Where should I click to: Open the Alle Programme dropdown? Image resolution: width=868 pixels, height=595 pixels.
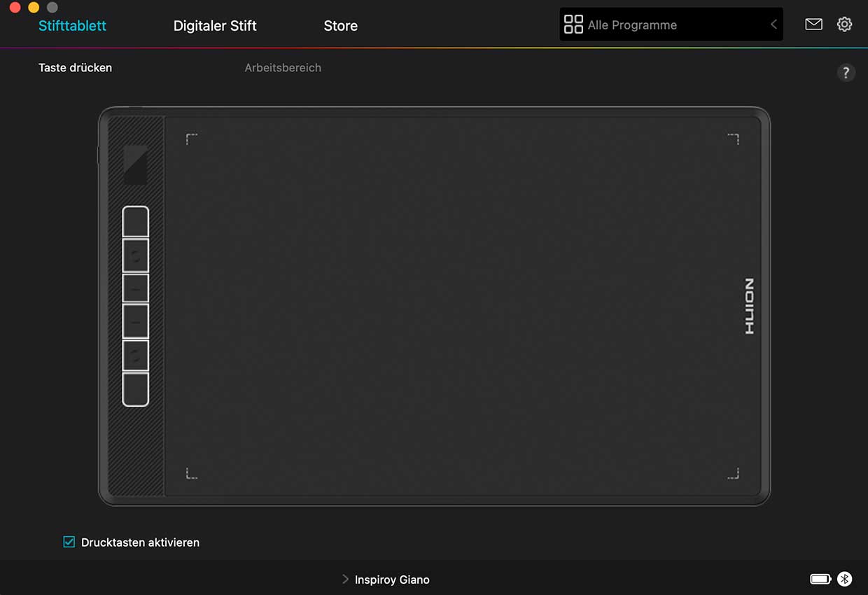(x=671, y=24)
